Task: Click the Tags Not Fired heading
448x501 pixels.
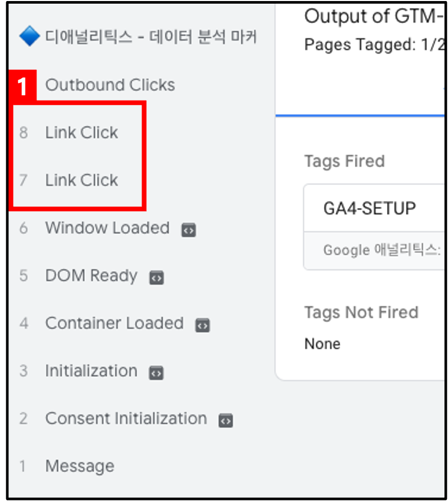Action: click(x=361, y=312)
